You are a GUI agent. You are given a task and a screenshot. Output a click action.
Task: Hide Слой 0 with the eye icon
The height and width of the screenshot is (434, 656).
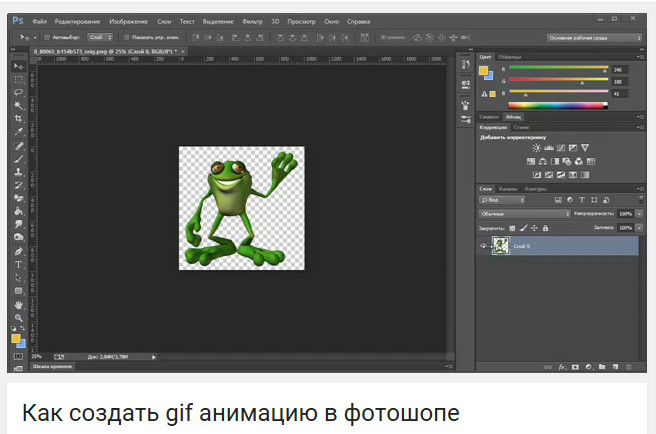click(483, 246)
